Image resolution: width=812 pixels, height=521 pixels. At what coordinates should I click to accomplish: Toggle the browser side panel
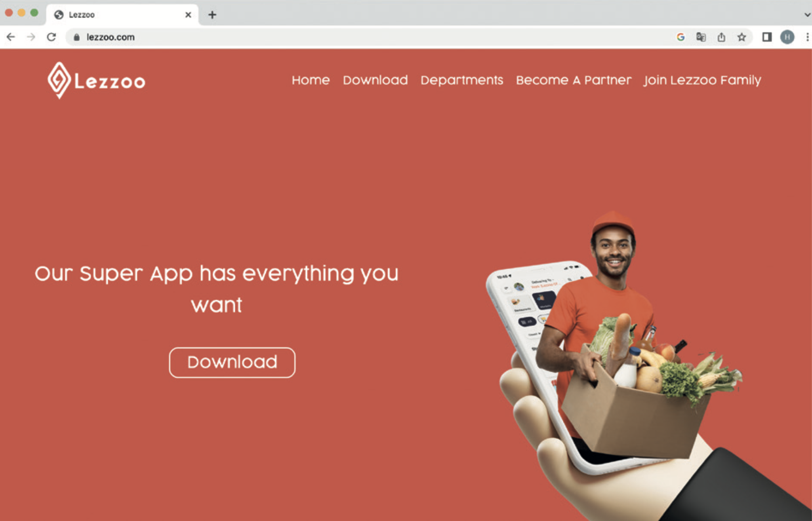(767, 37)
